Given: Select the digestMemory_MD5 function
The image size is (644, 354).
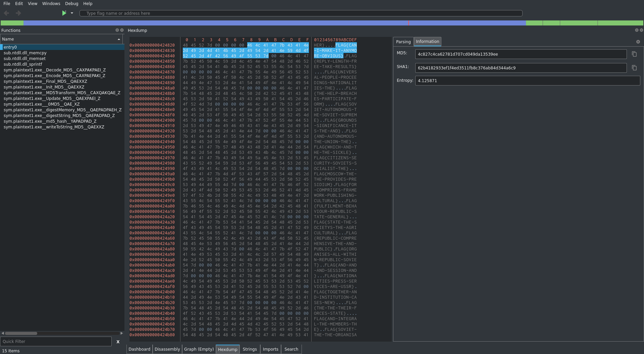Looking at the screenshot, I should pos(62,110).
